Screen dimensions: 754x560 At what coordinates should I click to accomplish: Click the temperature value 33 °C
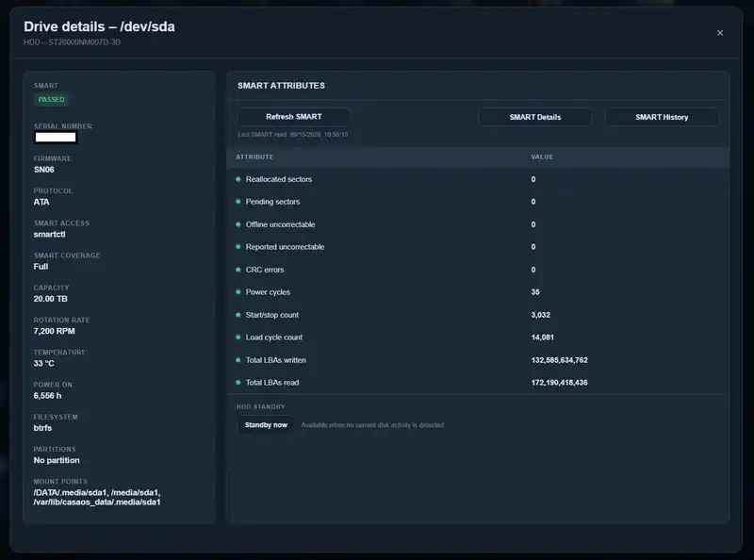(x=43, y=363)
